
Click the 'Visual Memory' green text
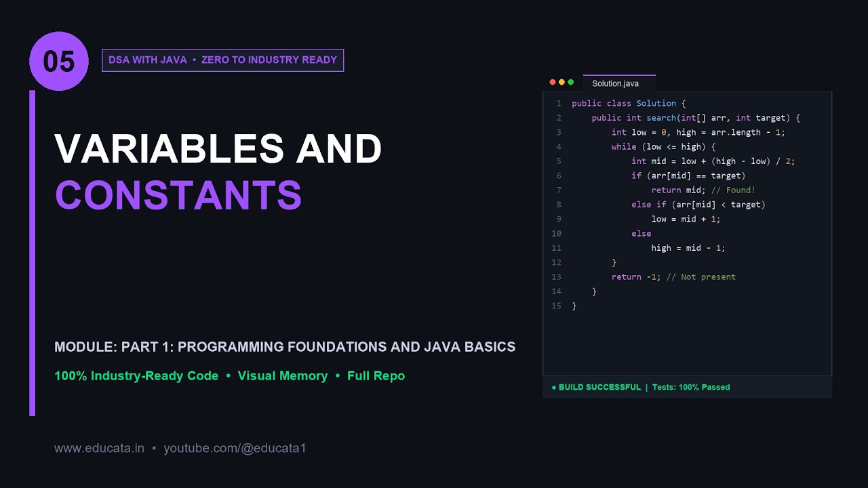(x=283, y=375)
